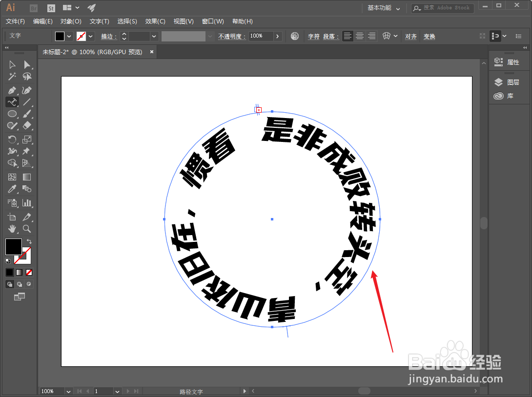The height and width of the screenshot is (397, 532).
Task: Choose the Lasso tool
Action: (27, 77)
